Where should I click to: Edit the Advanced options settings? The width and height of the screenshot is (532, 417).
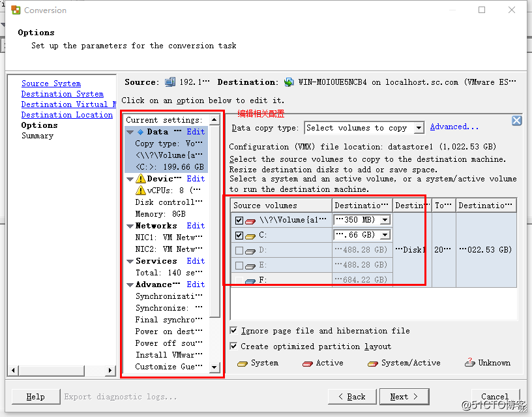click(196, 285)
